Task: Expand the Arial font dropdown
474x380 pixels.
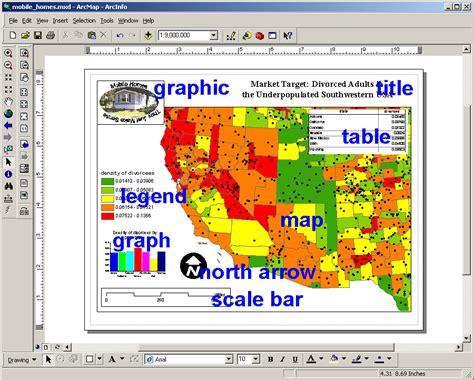Action: point(229,359)
